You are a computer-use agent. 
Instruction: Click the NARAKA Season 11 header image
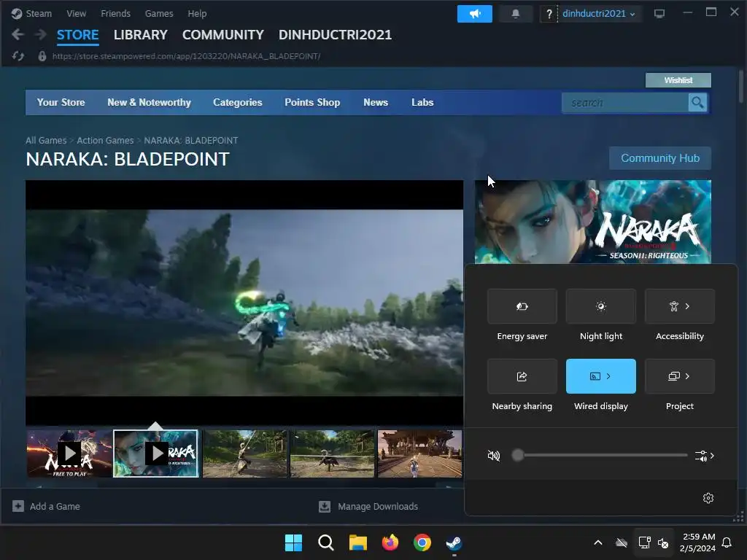coord(592,222)
